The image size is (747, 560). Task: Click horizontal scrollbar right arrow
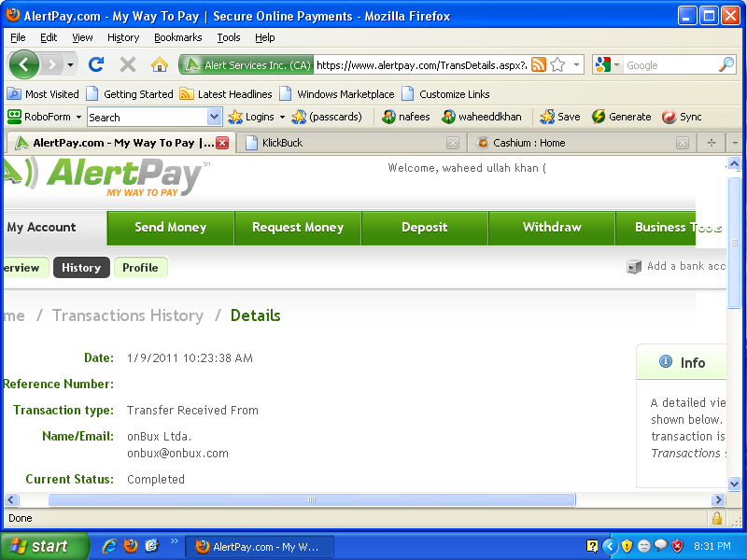coord(718,499)
